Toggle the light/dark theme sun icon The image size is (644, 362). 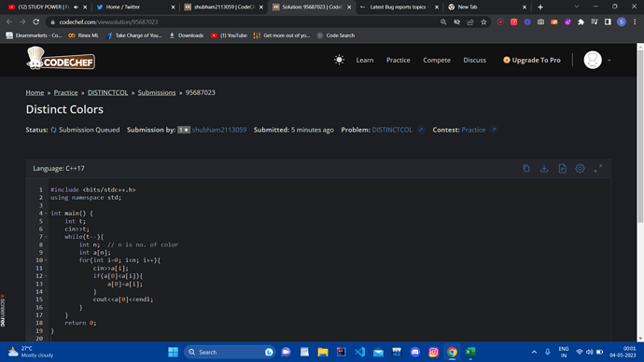[x=339, y=60]
